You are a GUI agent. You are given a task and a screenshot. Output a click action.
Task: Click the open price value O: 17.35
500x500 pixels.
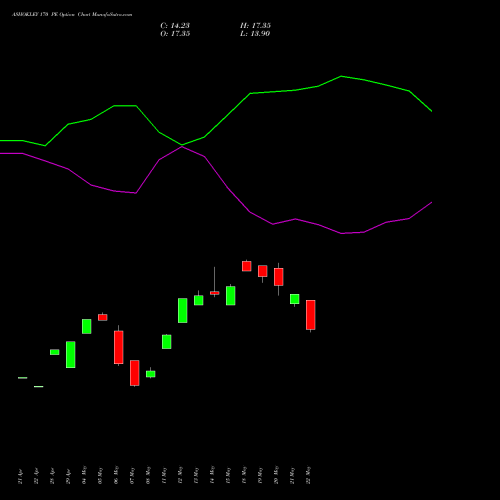point(175,33)
